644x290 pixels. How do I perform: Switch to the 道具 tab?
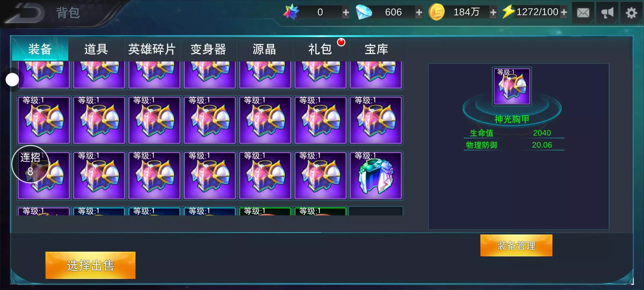[96, 49]
